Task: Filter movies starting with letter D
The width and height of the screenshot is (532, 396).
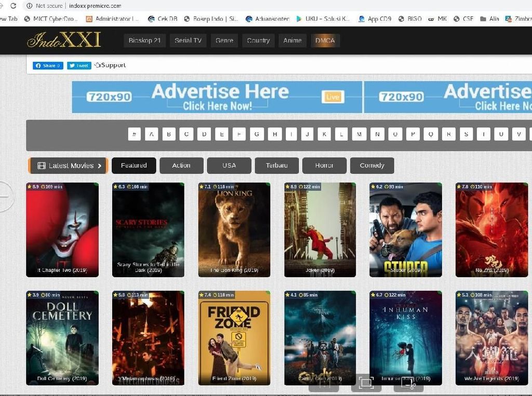Action: [x=204, y=134]
